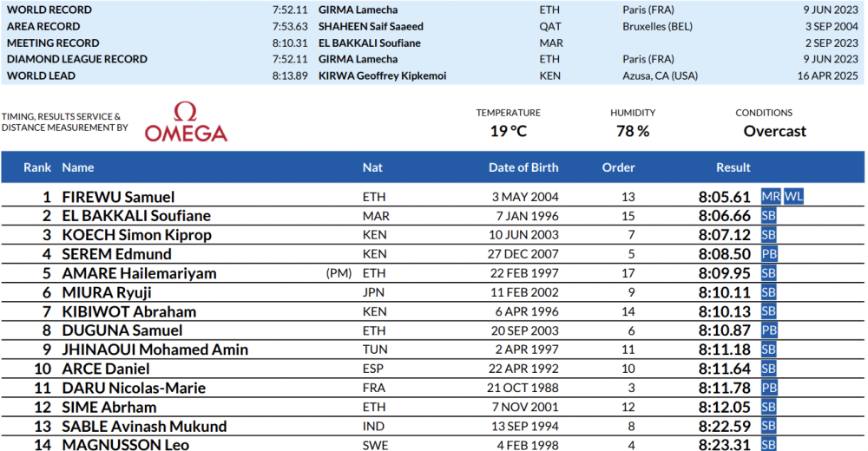
Task: Click the Nat column header
Action: [x=372, y=167]
